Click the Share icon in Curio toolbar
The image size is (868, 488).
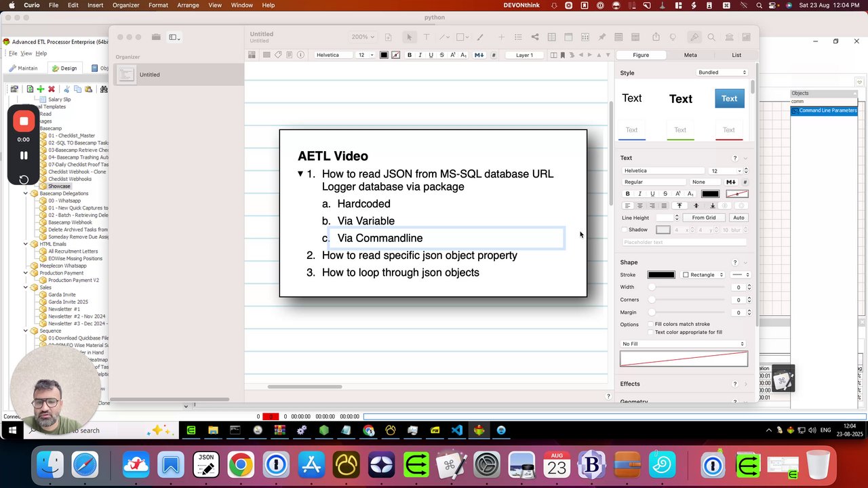tap(656, 37)
